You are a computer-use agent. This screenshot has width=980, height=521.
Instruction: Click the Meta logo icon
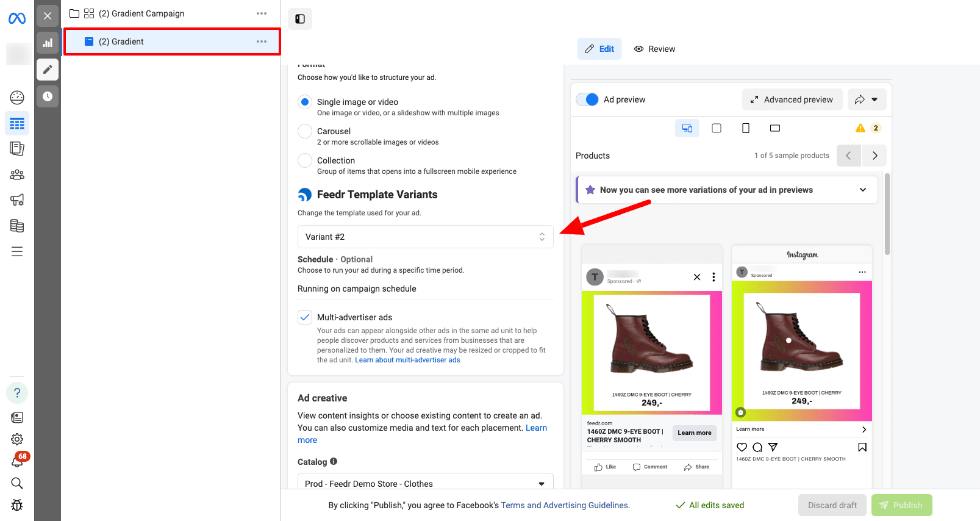[17, 18]
